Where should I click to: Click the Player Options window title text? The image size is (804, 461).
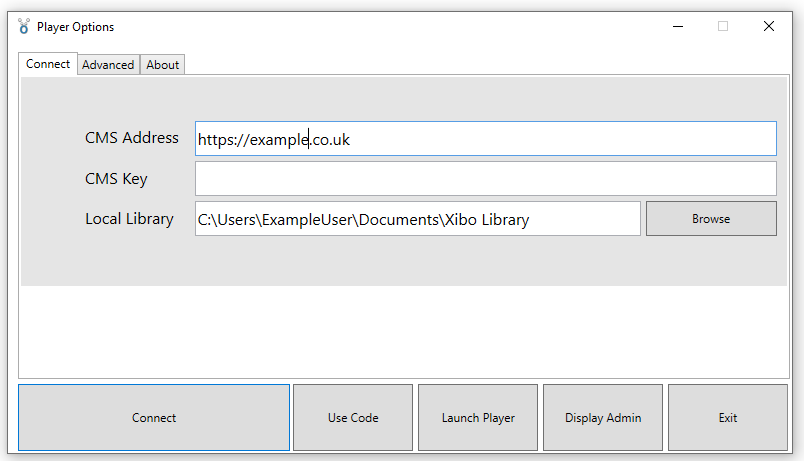76,27
